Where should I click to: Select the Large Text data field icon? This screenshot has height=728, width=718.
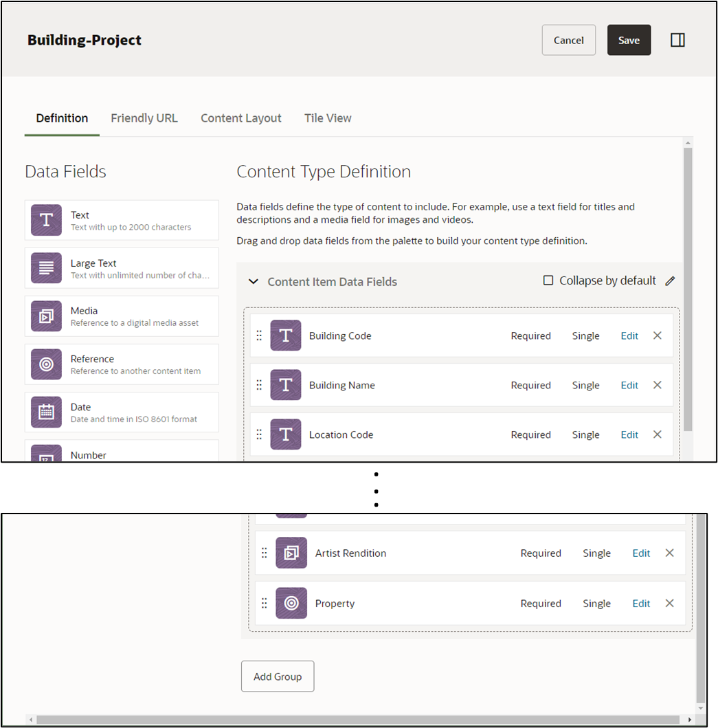coord(45,268)
